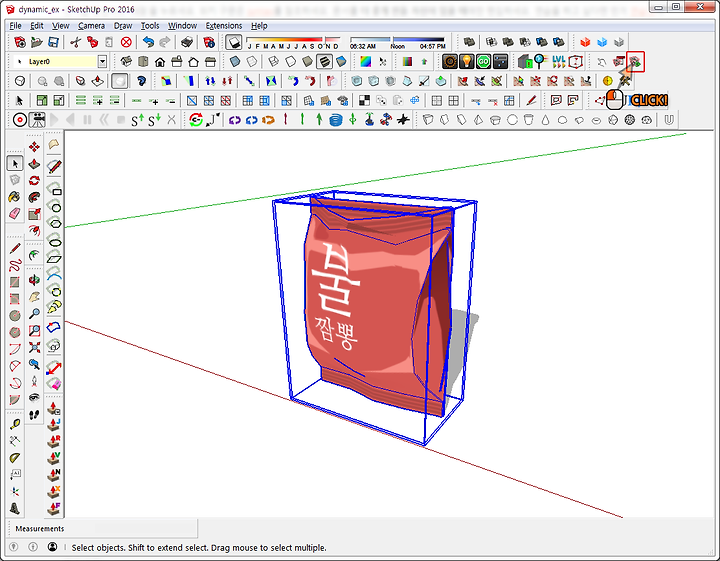The height and width of the screenshot is (561, 720).
Task: Open the Edit menu
Action: 37,26
